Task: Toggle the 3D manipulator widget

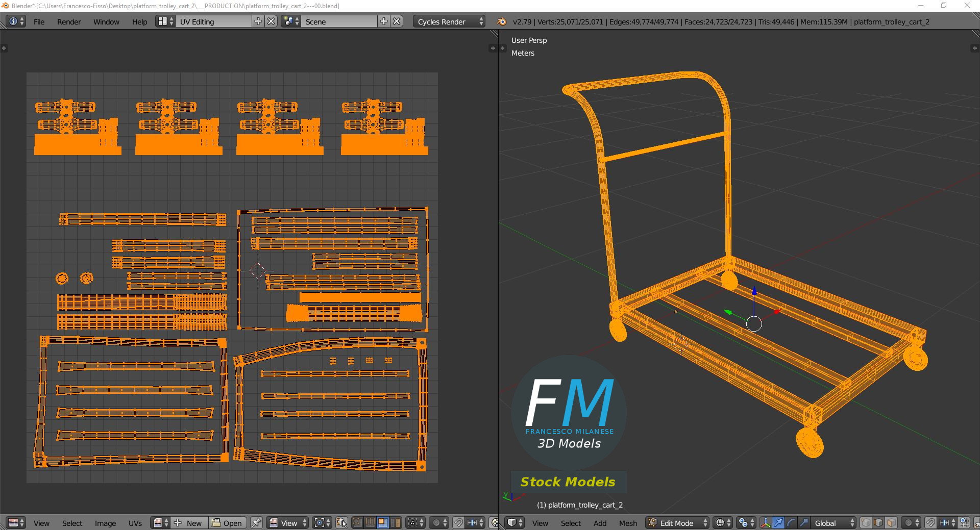Action: (x=766, y=523)
